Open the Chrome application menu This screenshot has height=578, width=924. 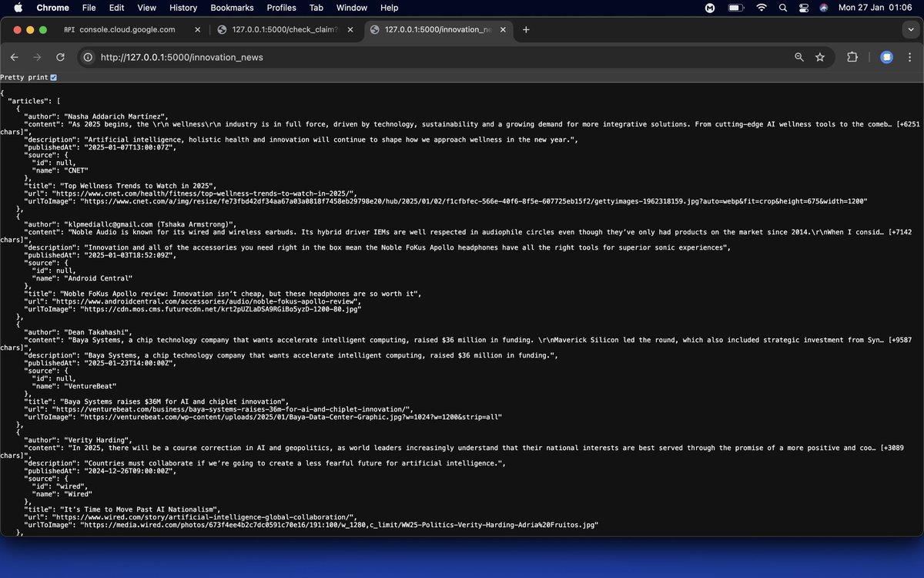click(52, 8)
